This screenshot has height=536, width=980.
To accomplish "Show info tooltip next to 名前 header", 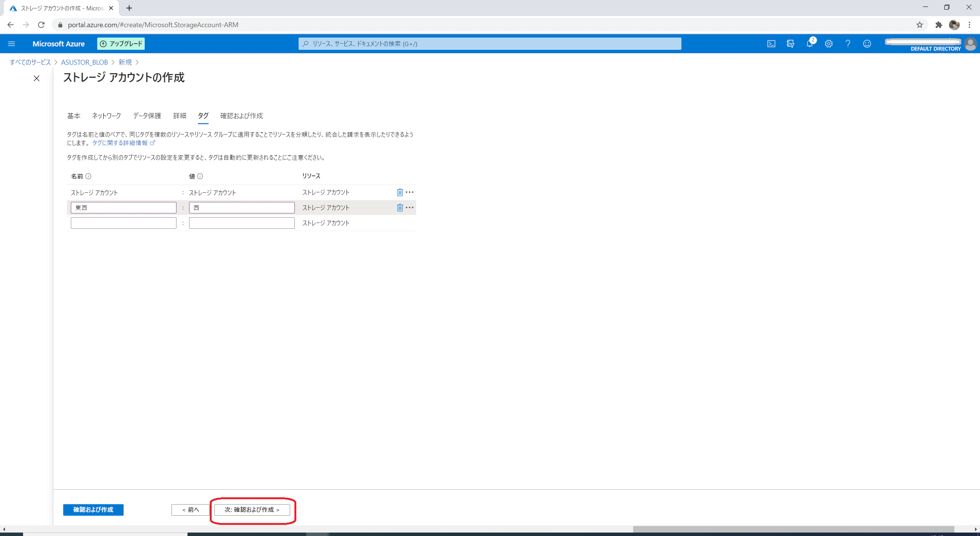I will (88, 176).
